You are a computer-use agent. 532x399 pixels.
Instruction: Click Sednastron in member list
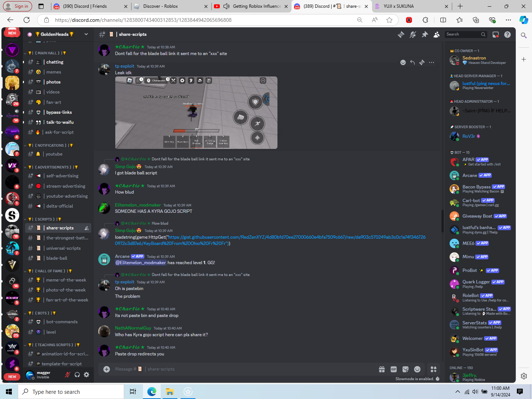(x=480, y=60)
